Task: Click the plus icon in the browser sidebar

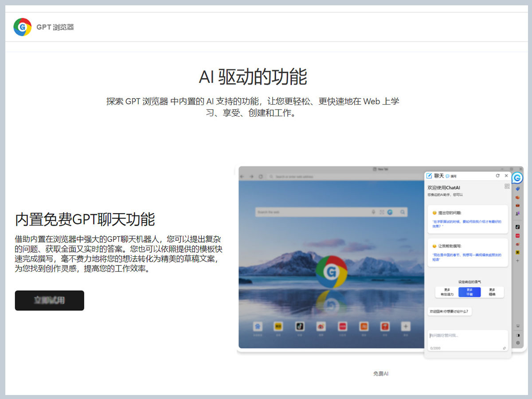Action: pyautogui.click(x=518, y=261)
